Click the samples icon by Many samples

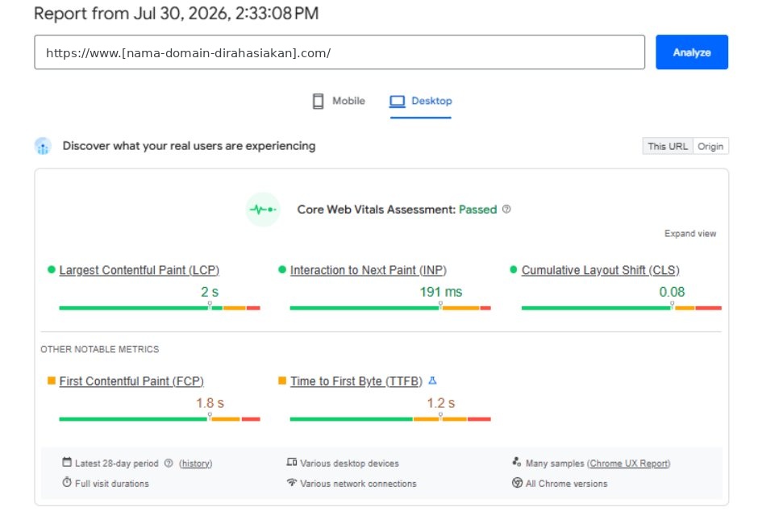pos(517,463)
